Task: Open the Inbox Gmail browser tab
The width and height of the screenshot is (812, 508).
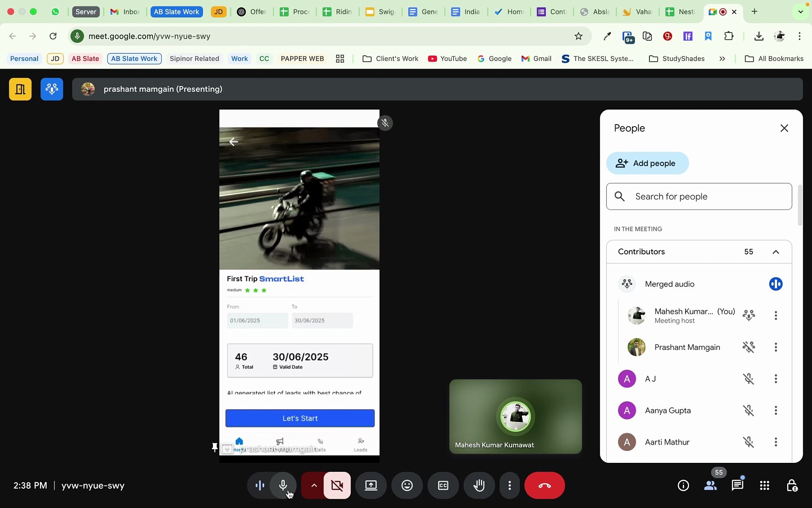Action: 125,12
